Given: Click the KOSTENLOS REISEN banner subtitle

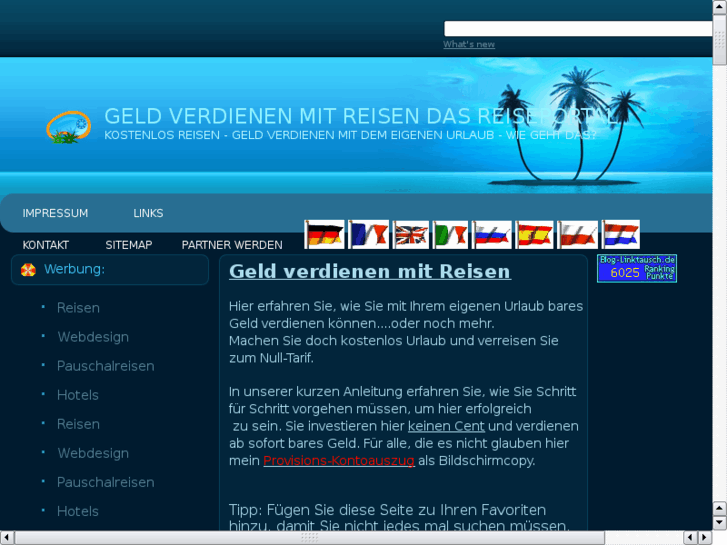Looking at the screenshot, I should pos(350,135).
